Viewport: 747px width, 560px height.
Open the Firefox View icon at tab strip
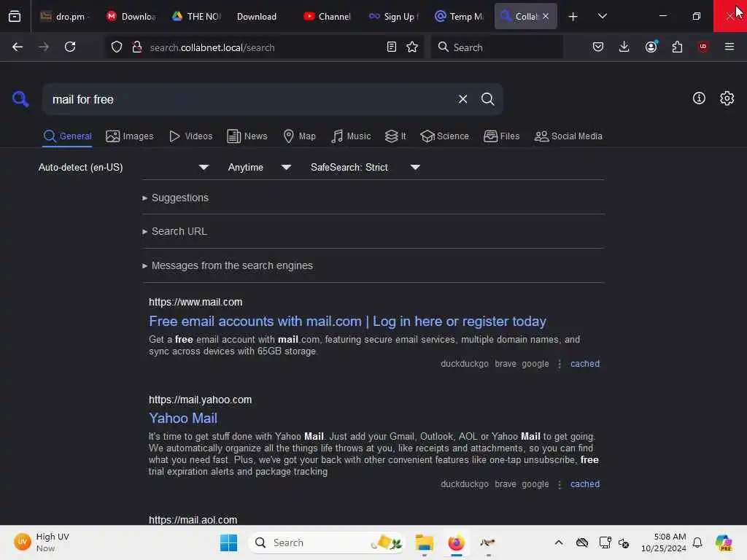coord(15,16)
